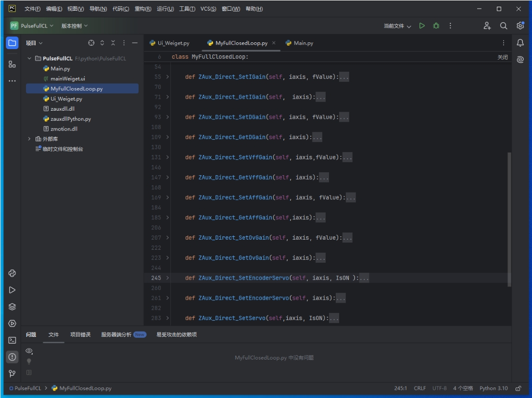The image size is (532, 398).
Task: Open the project view mode dropdown
Action: pyautogui.click(x=34, y=43)
